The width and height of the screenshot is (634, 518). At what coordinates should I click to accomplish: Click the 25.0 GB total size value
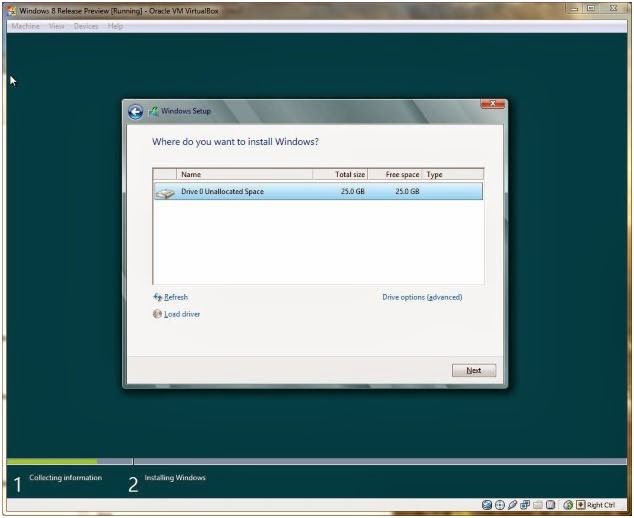click(x=353, y=191)
